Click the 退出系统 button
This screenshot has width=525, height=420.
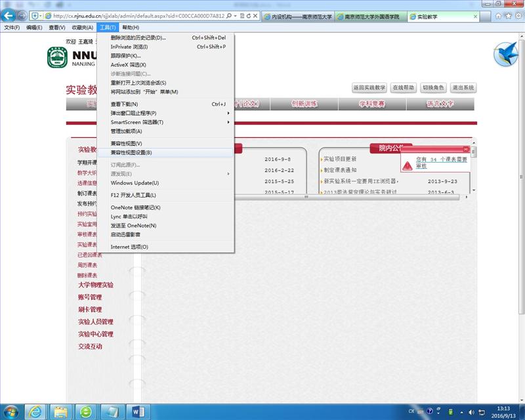463,87
